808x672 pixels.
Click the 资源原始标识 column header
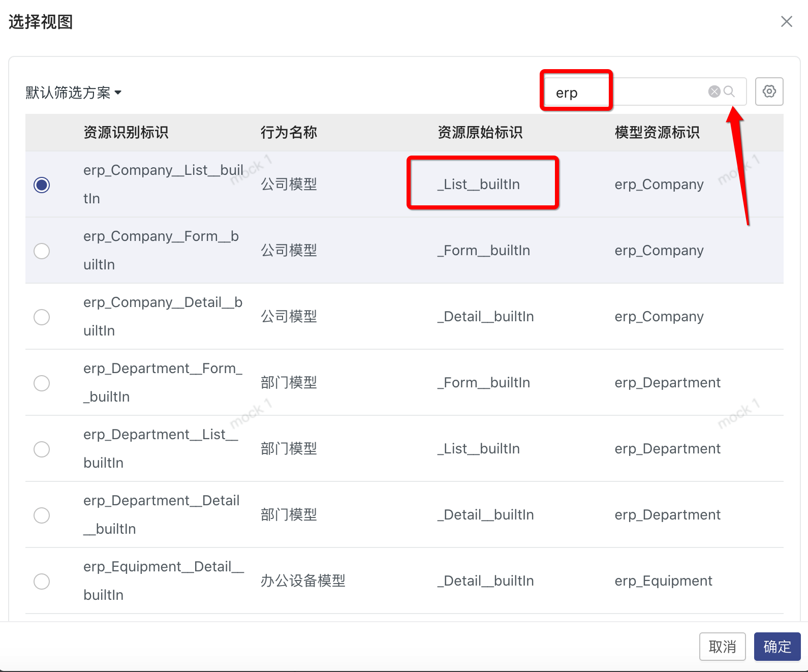480,133
